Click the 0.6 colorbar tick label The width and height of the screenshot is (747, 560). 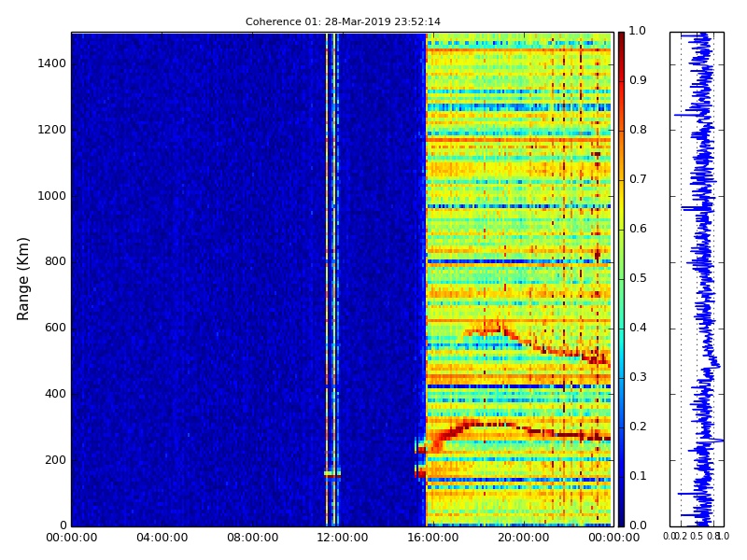(x=638, y=229)
